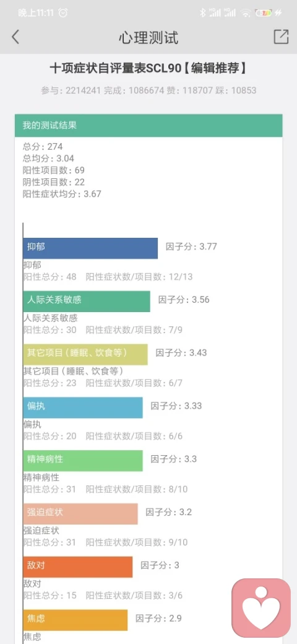Viewport: 297px width, 644px height.
Task: Tap the 我的测试结果 header banner
Action: pyautogui.click(x=148, y=126)
